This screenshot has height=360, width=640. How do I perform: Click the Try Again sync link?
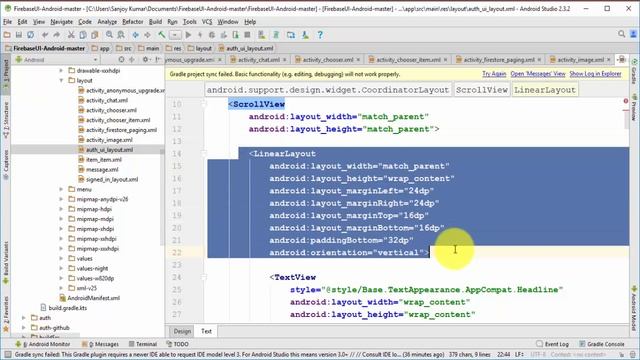(x=494, y=74)
